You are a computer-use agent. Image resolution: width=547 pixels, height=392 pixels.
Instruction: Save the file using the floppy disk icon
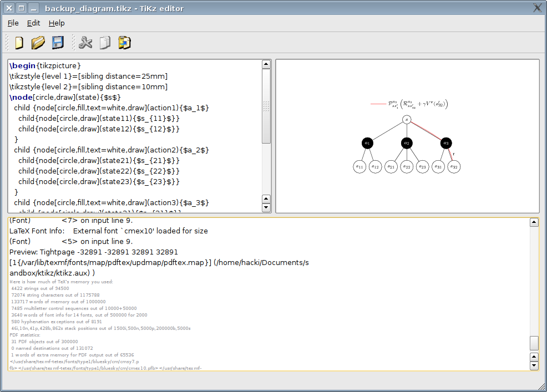[58, 43]
